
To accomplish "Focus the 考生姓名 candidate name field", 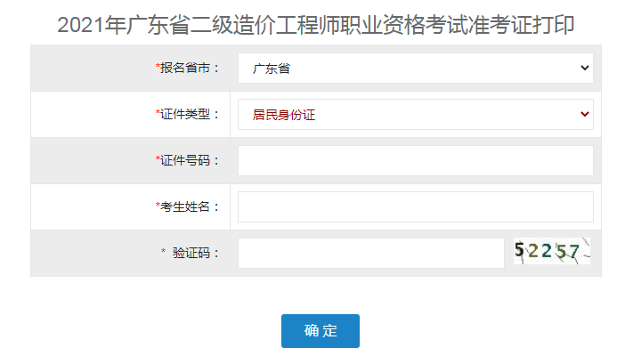I will [x=415, y=206].
